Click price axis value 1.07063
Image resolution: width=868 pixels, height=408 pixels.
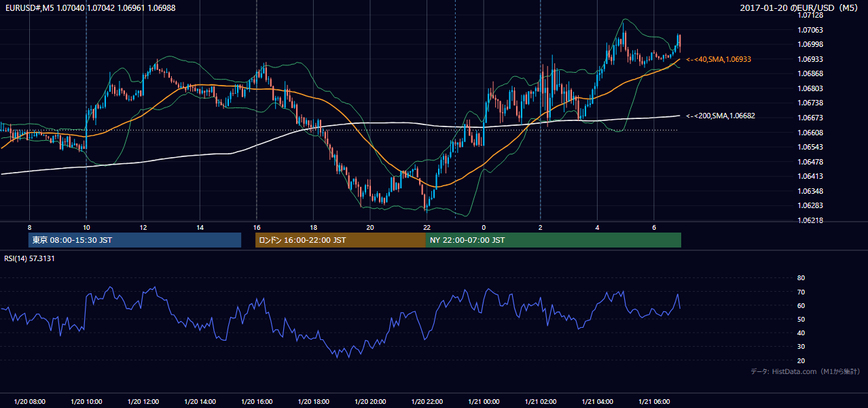tap(811, 30)
